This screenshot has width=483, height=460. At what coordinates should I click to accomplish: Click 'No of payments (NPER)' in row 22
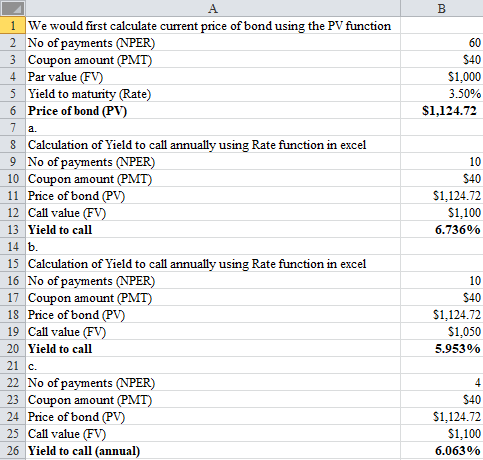[213, 382]
